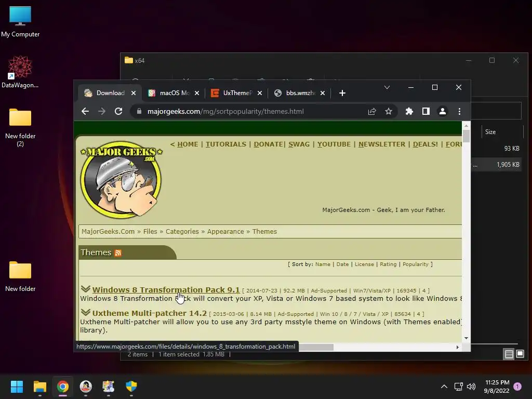Click MajorGeeks.Com breadcrumb link

(108, 231)
